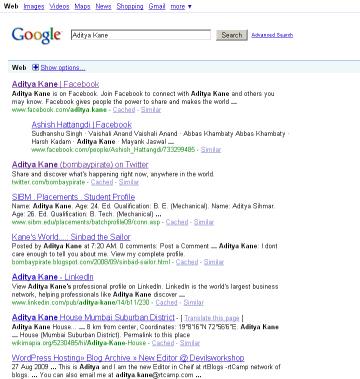Open Advanced Search link
Viewport: 360px width, 379px height.
[272, 35]
